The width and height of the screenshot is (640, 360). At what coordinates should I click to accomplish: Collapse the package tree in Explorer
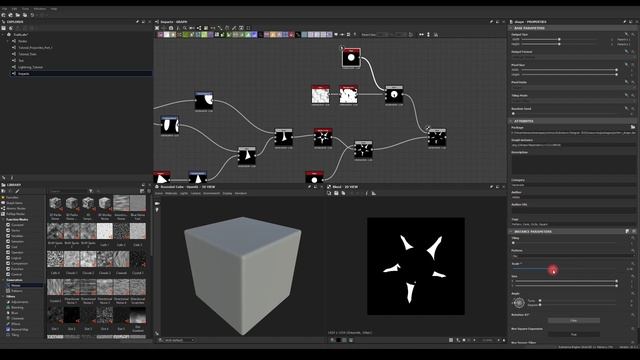pyautogui.click(x=3, y=35)
